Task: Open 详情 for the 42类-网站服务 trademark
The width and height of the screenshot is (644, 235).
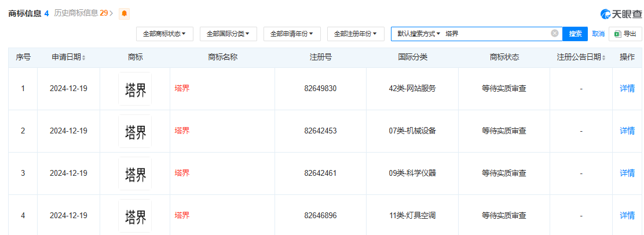Action: (x=627, y=89)
